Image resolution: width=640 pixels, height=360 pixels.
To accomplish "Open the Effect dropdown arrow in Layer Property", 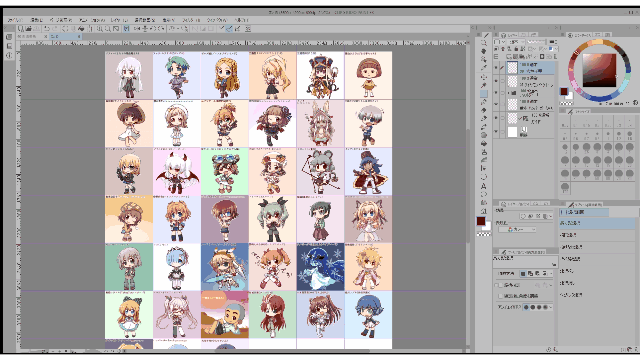I will coord(551,216).
